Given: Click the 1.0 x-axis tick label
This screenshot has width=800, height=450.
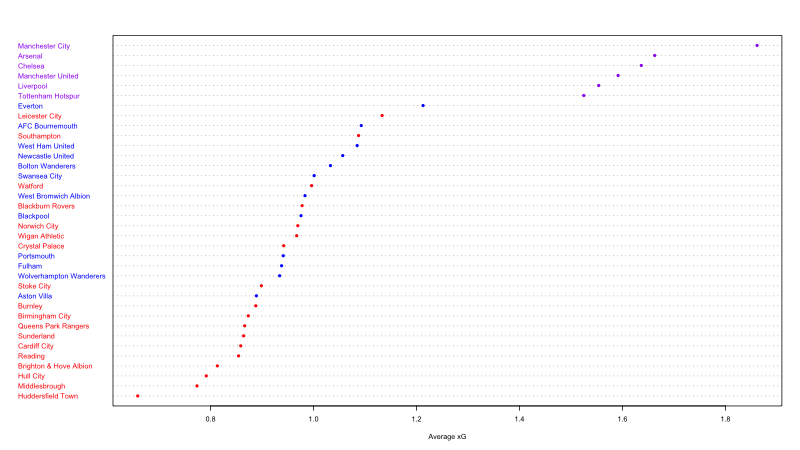Looking at the screenshot, I should [313, 419].
